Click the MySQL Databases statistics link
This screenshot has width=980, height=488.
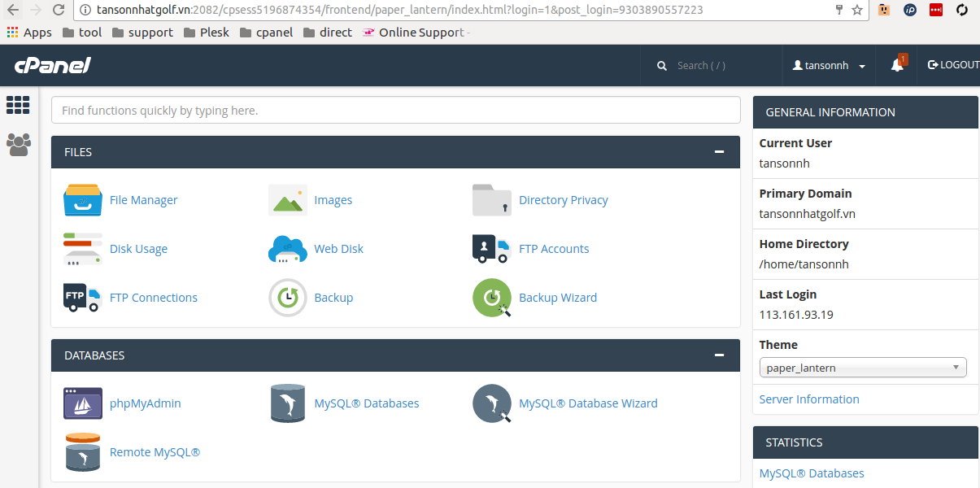coord(812,473)
